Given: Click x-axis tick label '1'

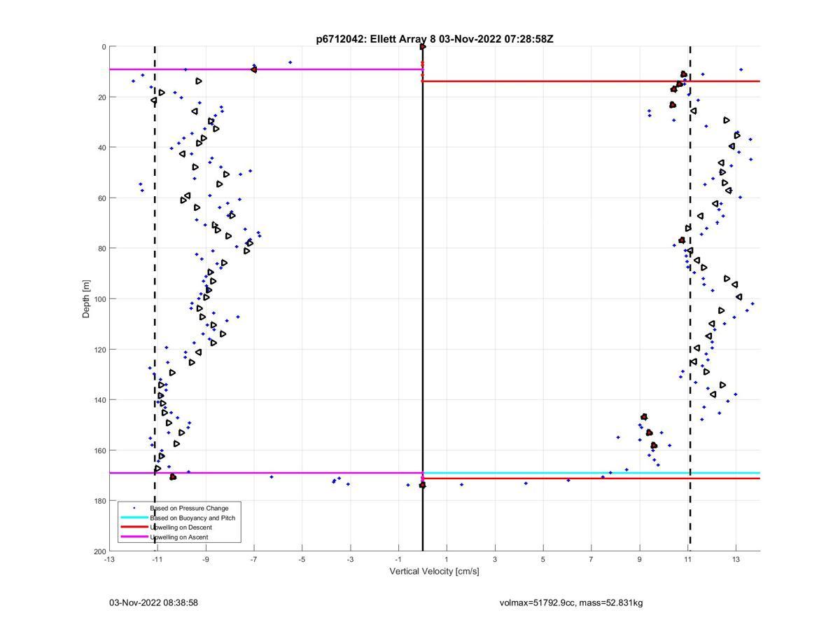Looking at the screenshot, I should (x=447, y=560).
